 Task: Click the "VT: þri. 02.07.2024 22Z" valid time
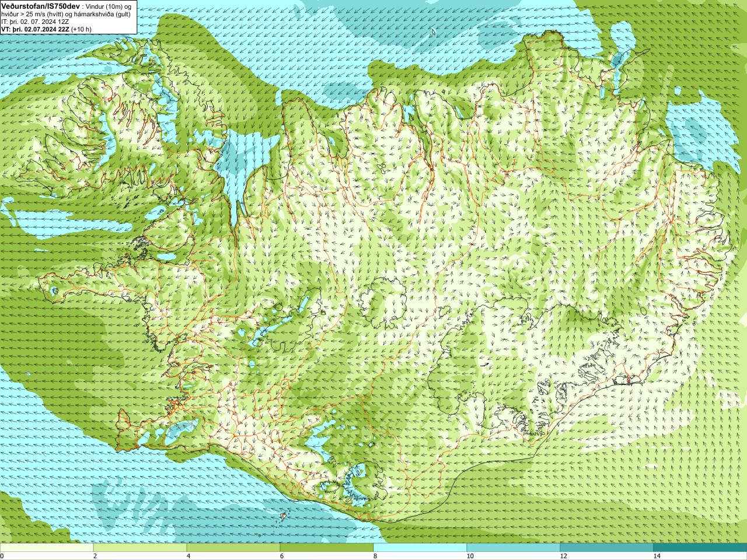34,29
